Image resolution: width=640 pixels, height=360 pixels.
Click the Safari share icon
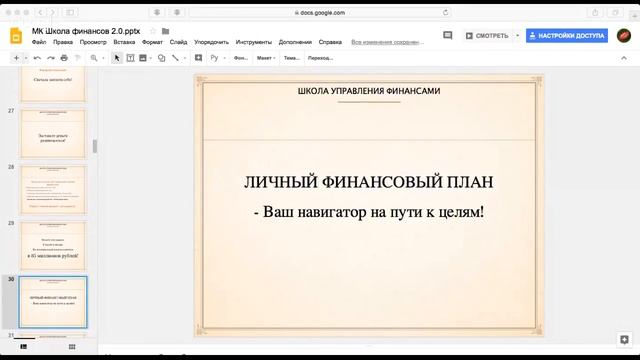pos(595,13)
